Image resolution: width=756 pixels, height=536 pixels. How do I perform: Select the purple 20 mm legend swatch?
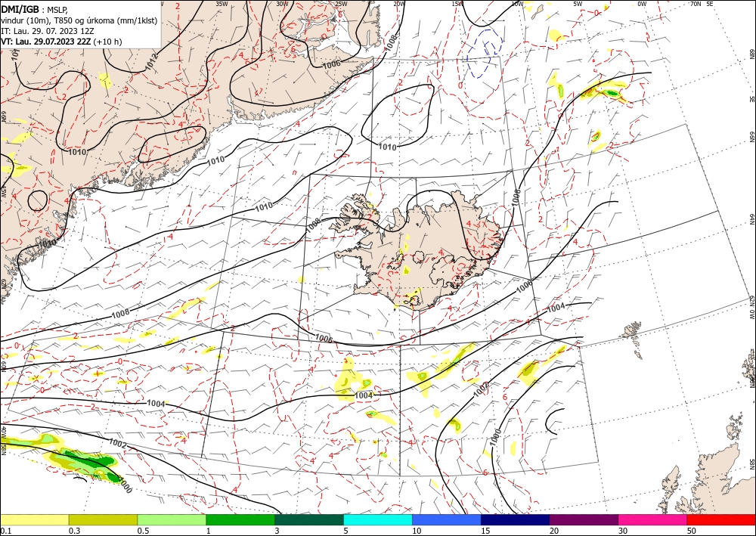coord(584,519)
